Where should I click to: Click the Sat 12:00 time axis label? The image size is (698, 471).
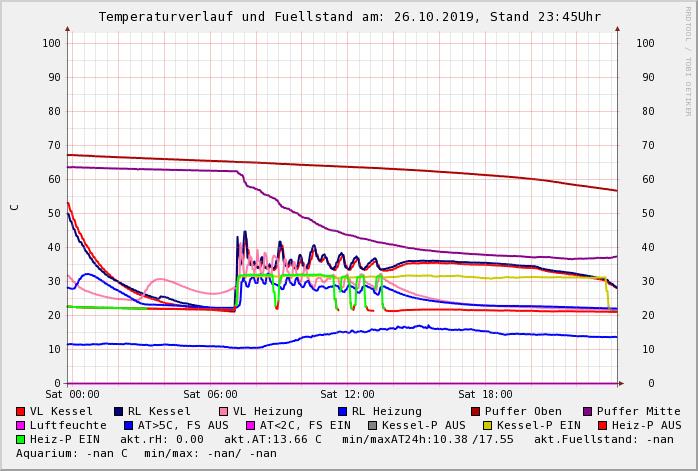[347, 395]
